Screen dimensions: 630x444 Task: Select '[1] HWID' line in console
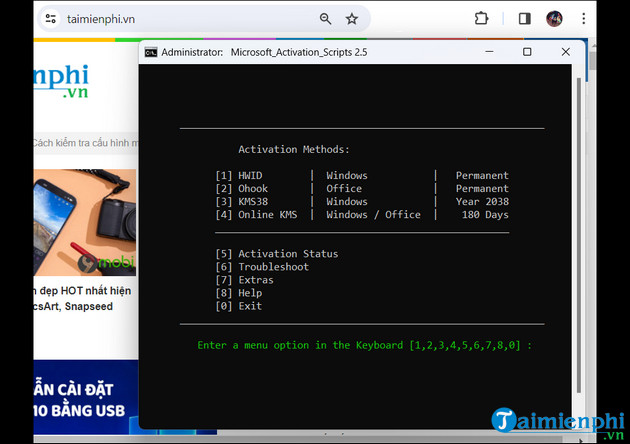click(x=362, y=176)
